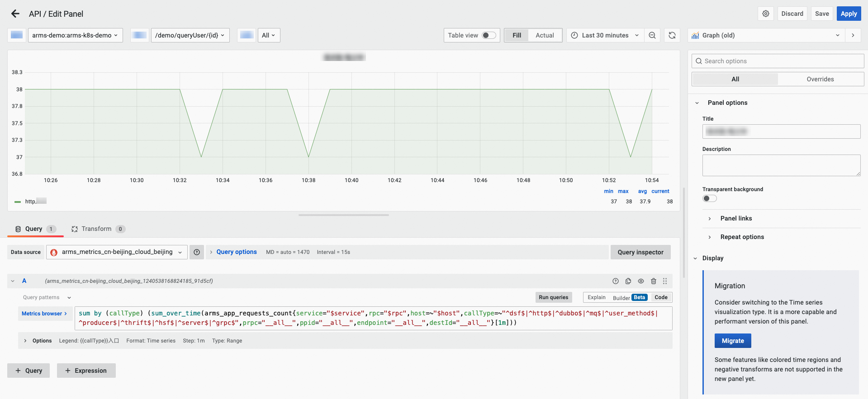Click the search magnifier in options field

click(x=699, y=61)
